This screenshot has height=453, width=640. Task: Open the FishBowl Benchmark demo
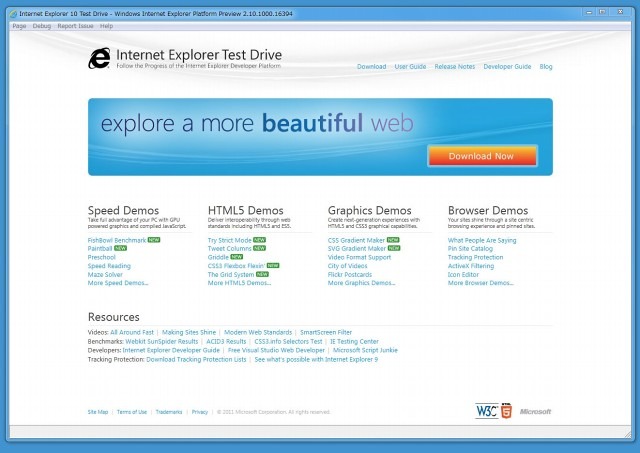(x=117, y=240)
